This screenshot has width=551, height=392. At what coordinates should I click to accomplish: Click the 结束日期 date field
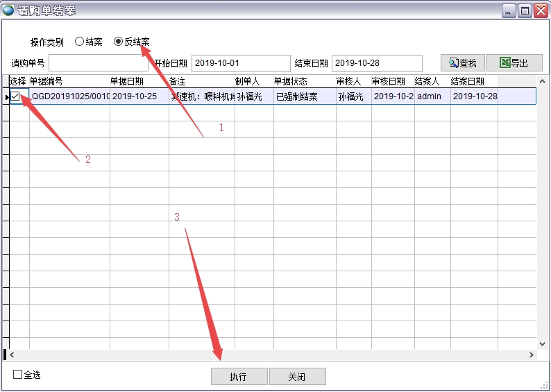(x=376, y=63)
